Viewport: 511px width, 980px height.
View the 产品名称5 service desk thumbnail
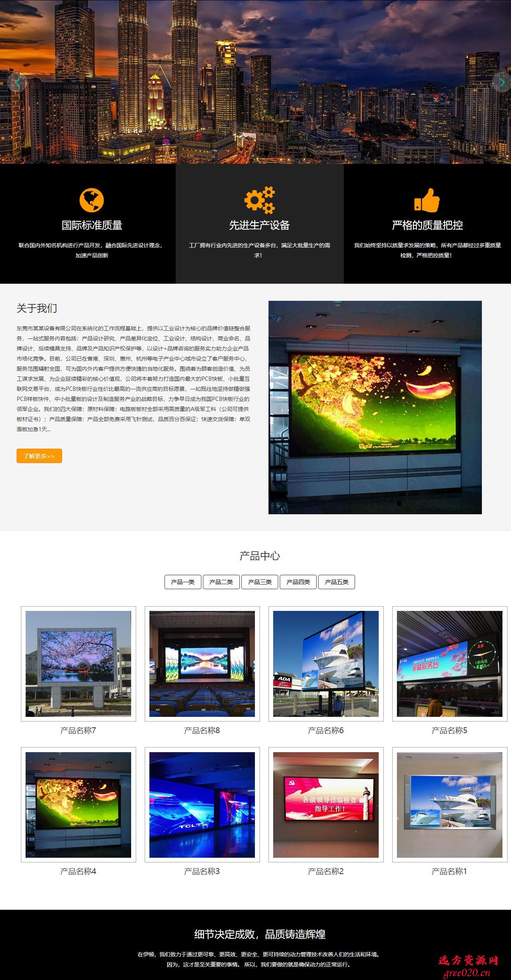449,664
